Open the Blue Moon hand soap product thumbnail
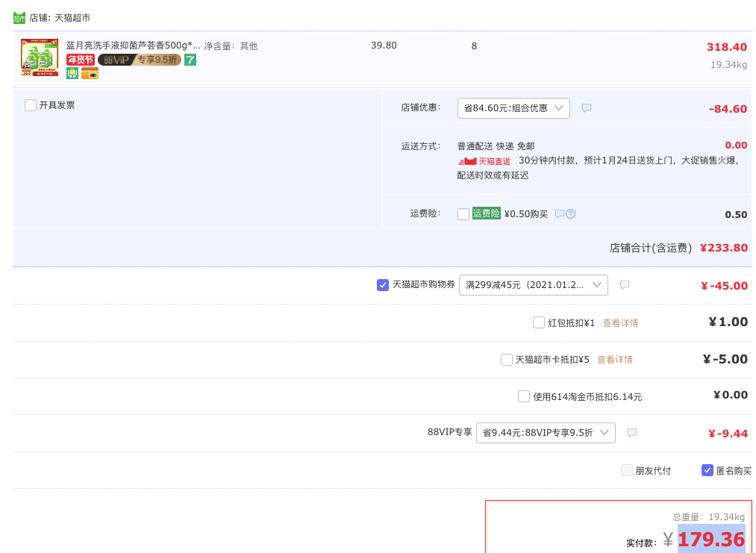 (40, 57)
